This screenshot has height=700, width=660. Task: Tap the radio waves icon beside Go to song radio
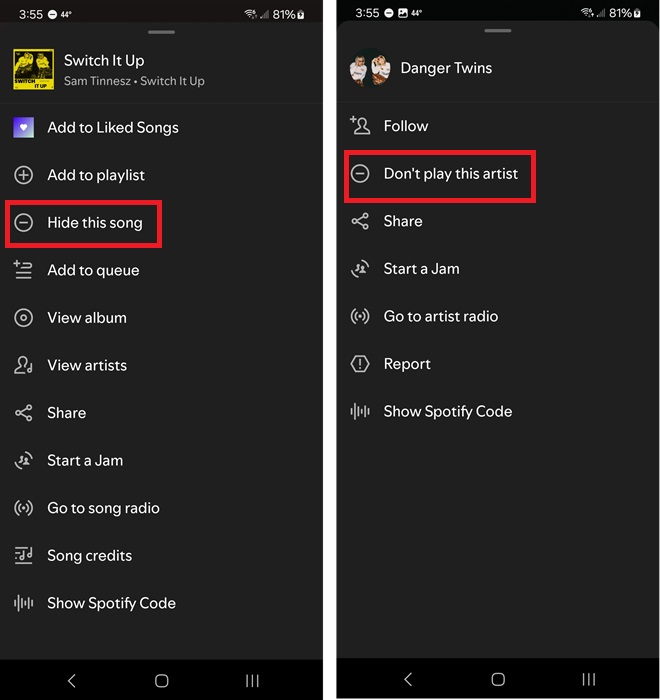click(x=23, y=508)
